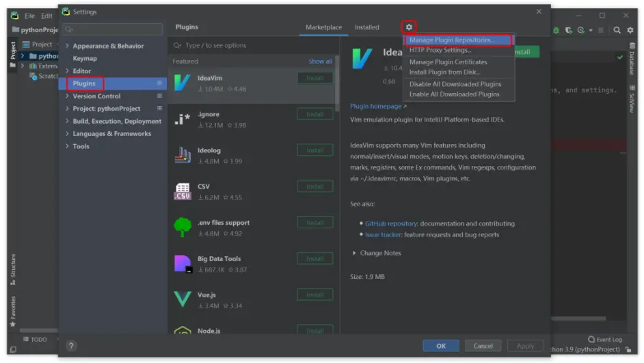Select the Big Data Tools plugin icon
This screenshot has height=363, width=644.
pyautogui.click(x=183, y=264)
